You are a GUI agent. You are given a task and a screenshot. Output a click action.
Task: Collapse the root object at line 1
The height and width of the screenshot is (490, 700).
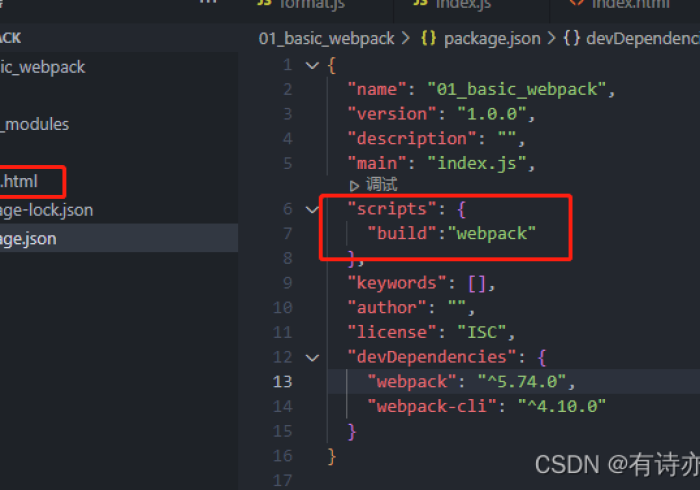coord(315,65)
